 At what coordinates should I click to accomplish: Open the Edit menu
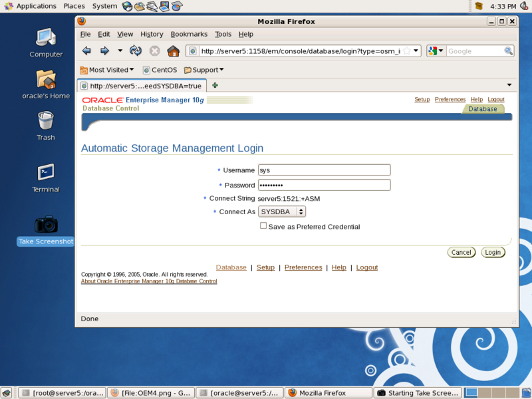click(104, 35)
